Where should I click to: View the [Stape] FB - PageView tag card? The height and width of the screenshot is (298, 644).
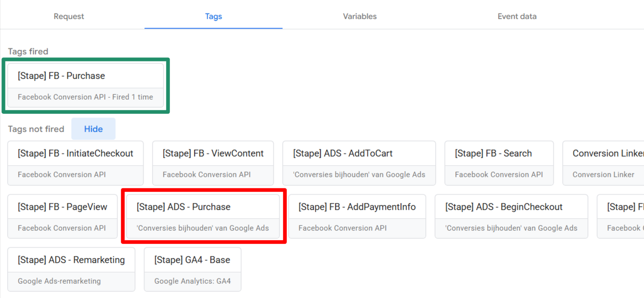click(62, 217)
